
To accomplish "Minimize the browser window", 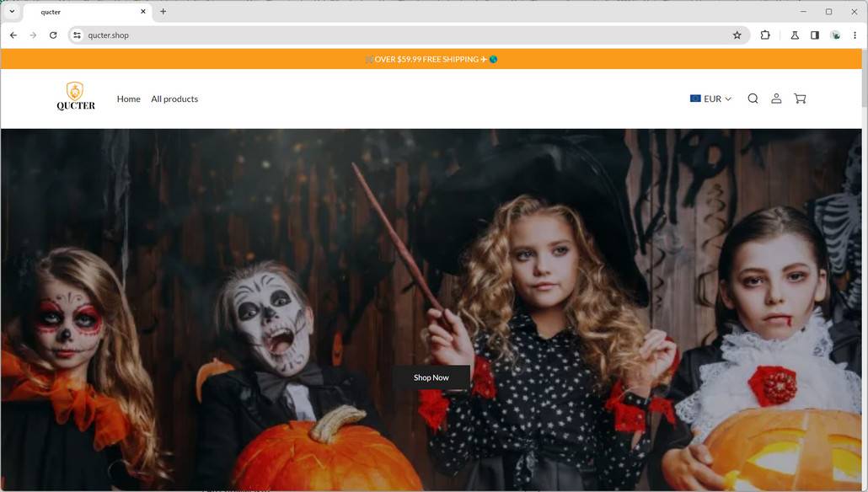I will [x=803, y=11].
